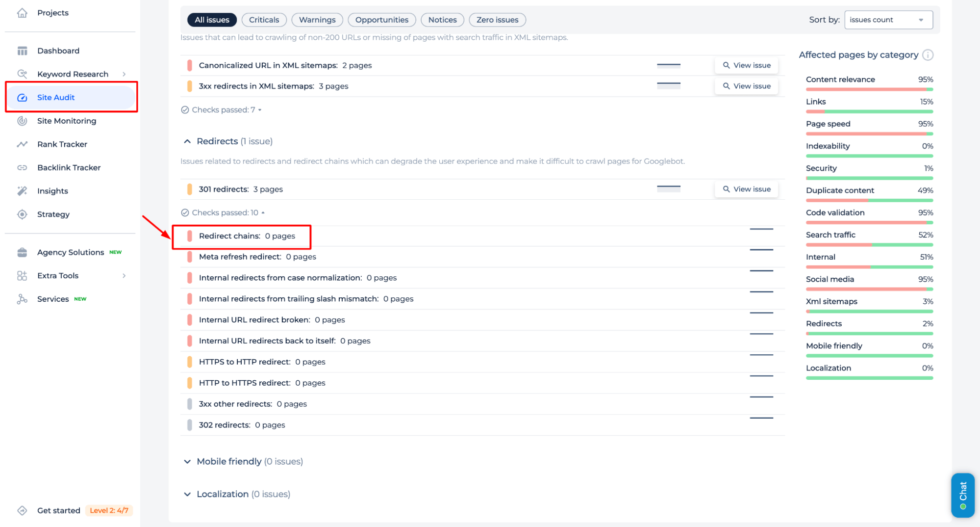The width and height of the screenshot is (980, 527).
Task: Click magnifier icon in 301 redirects View issue
Action: [727, 189]
